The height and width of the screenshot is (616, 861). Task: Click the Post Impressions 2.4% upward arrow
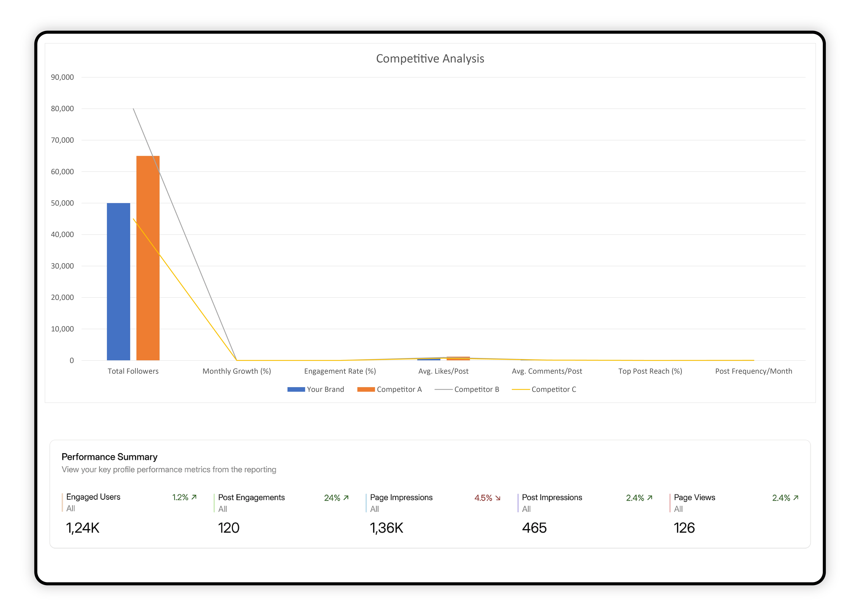tap(650, 498)
